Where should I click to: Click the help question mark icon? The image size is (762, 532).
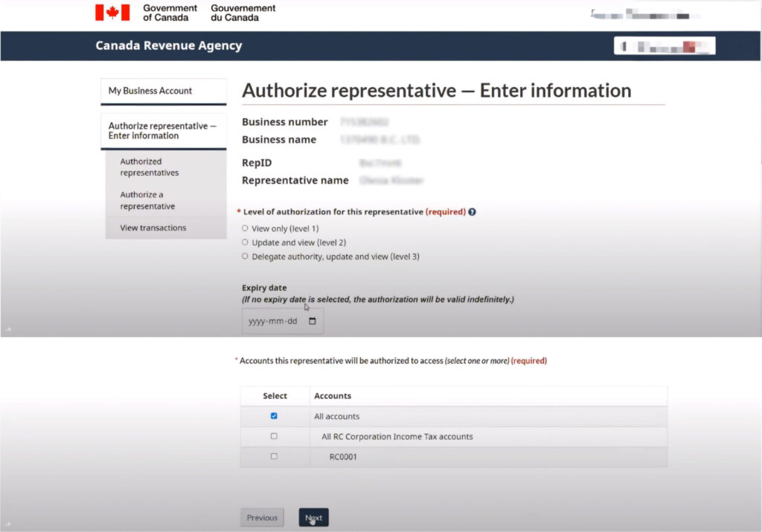pyautogui.click(x=473, y=212)
